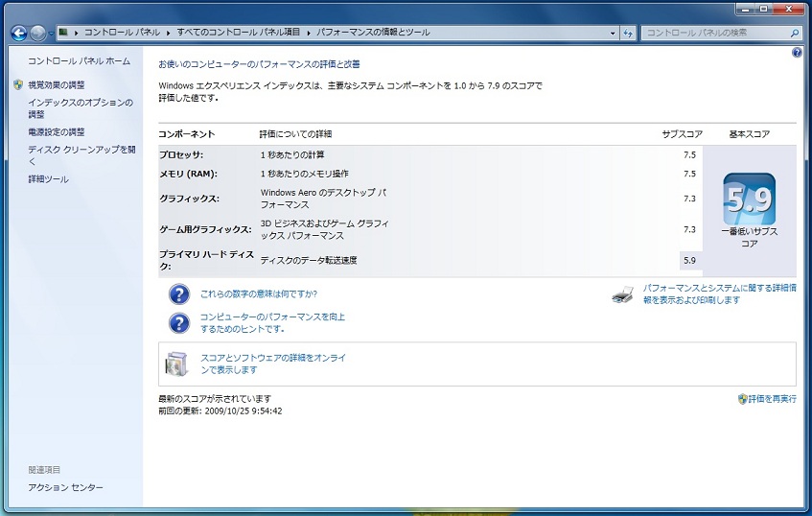This screenshot has width=812, height=516.
Task: Click question icon beside パフォーマンス向上ヒント
Action: 179,323
